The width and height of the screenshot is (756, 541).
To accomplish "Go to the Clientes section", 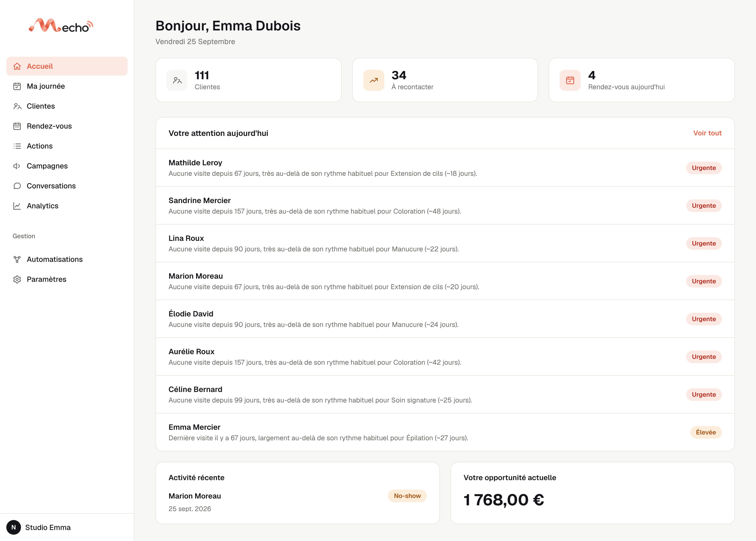I will 67,106.
